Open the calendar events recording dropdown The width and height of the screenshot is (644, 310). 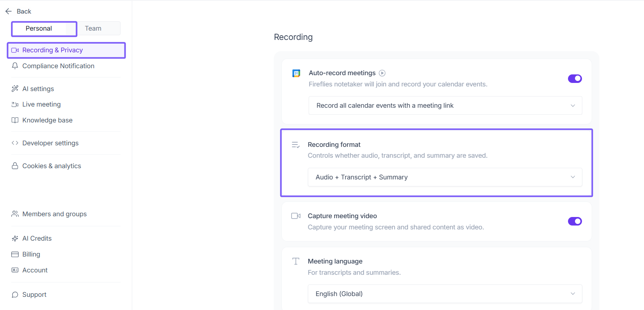[445, 105]
